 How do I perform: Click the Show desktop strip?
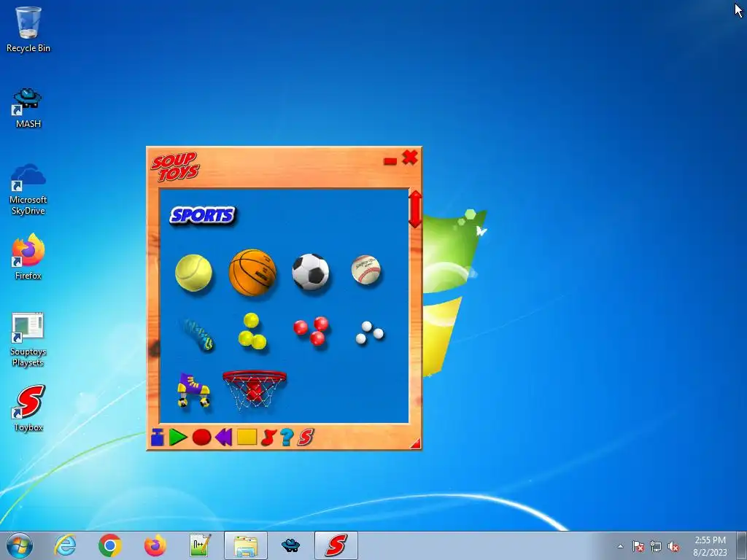(x=743, y=545)
